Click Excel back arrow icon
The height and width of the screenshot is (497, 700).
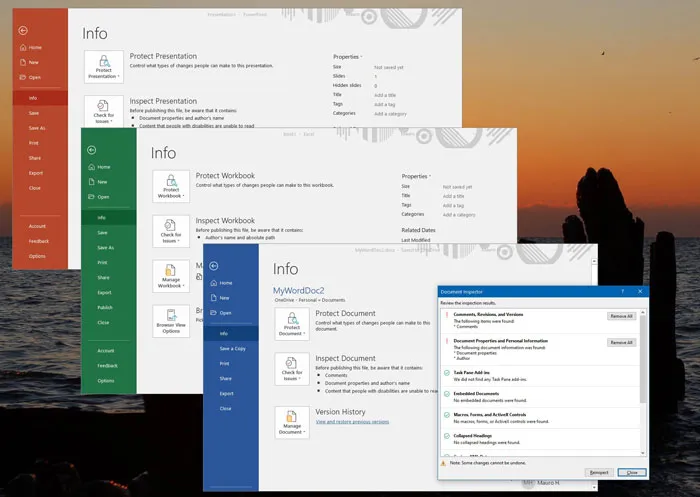point(92,150)
